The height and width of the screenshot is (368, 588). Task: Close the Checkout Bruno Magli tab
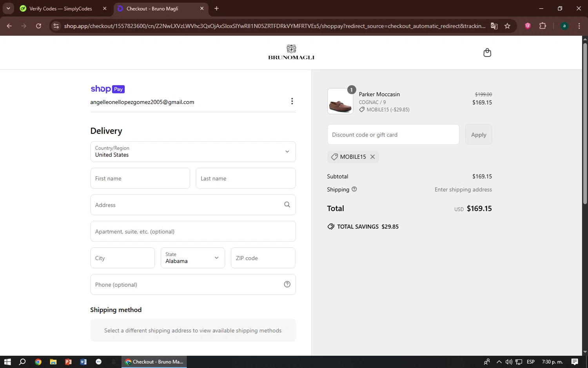(x=202, y=8)
